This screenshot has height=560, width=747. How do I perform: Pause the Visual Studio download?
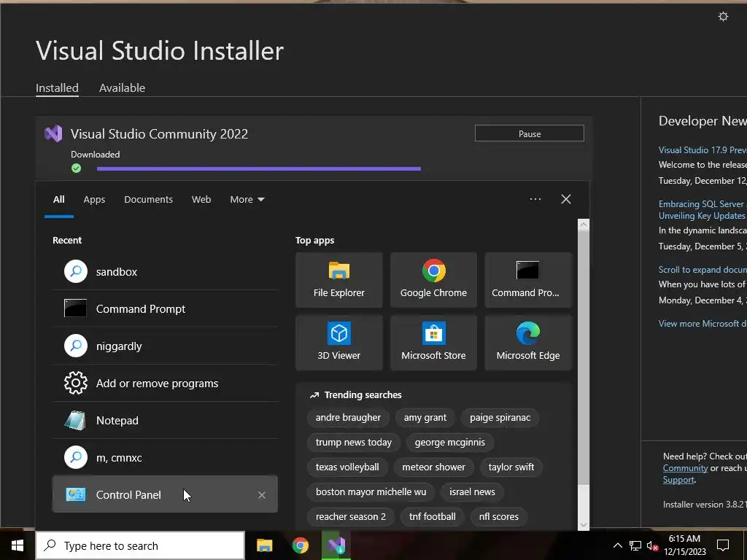[530, 133]
